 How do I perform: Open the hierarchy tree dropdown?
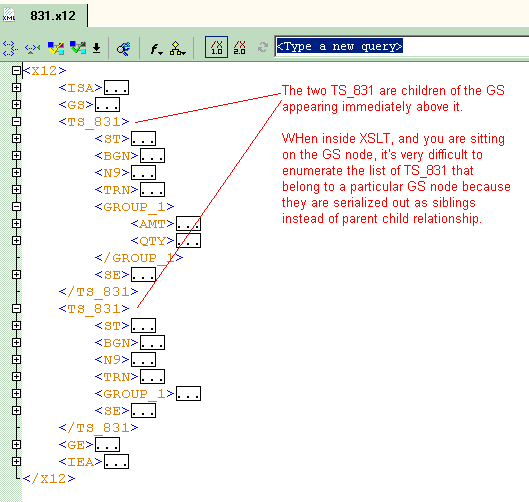177,49
